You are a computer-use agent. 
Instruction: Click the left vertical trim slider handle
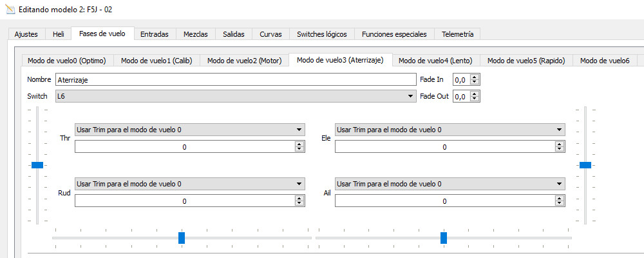point(37,165)
